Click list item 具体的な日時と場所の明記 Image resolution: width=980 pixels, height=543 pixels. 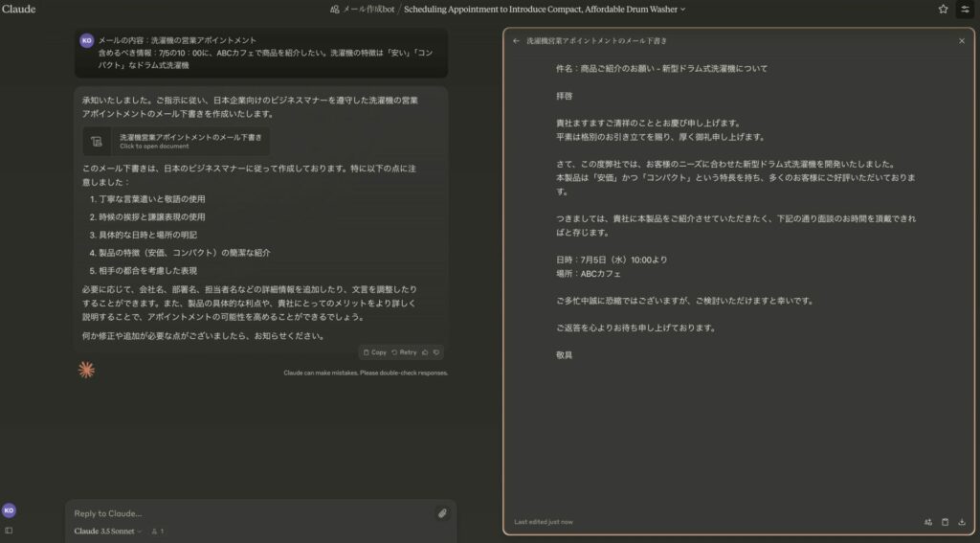click(148, 235)
